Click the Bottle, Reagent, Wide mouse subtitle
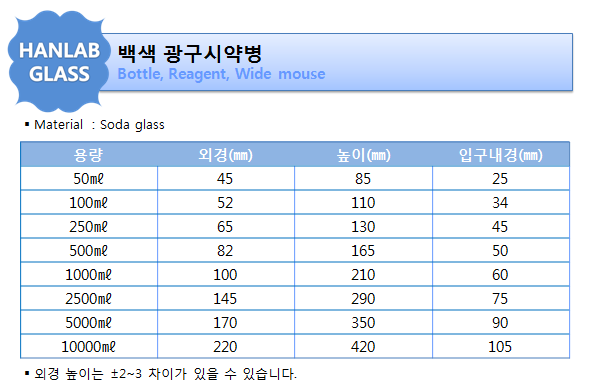This screenshot has height=391, width=589. [x=221, y=74]
